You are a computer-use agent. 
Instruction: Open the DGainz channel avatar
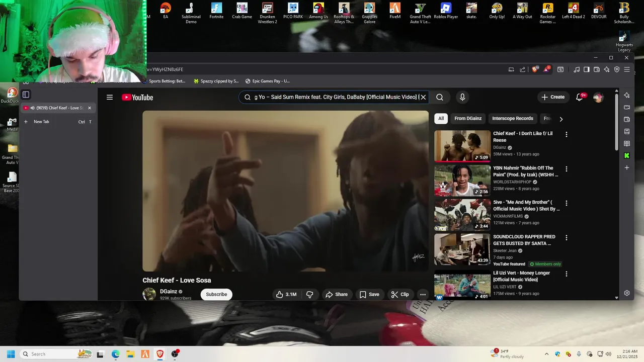coord(149,294)
